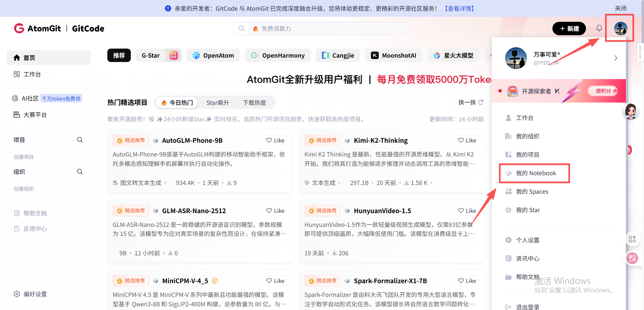Screen dimensions: 644x310
Task: Expand the profile chevron next to 万事可爱
Action: tap(616, 58)
